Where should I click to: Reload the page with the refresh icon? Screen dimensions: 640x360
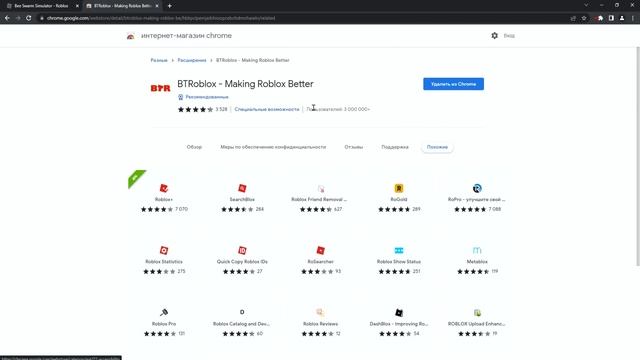coord(29,18)
